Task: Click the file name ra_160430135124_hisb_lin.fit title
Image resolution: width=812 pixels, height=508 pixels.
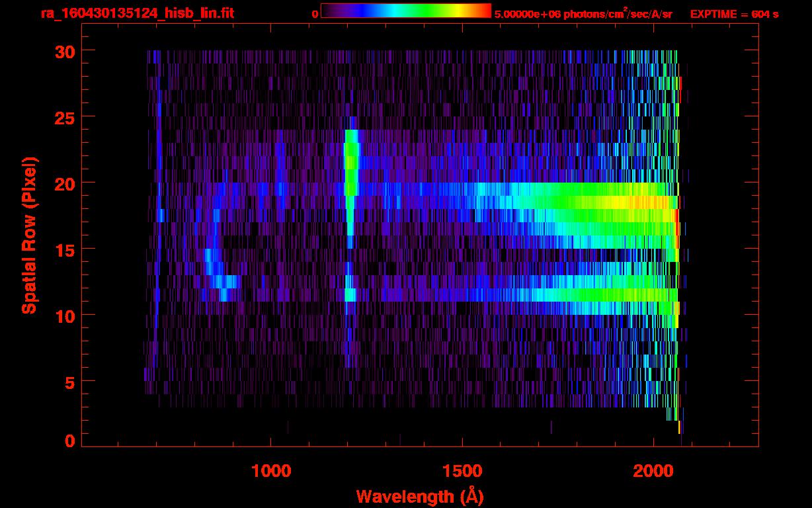Action: point(137,13)
